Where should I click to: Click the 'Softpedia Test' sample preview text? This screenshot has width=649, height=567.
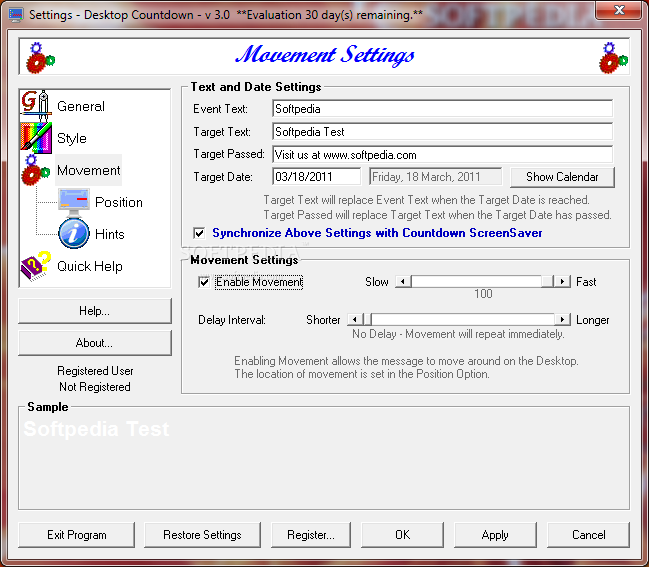(96, 429)
